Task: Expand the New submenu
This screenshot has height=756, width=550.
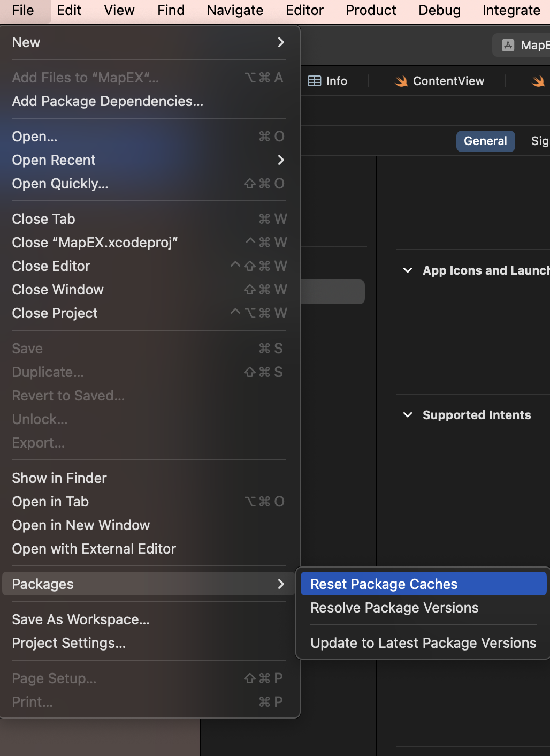Action: (x=149, y=42)
